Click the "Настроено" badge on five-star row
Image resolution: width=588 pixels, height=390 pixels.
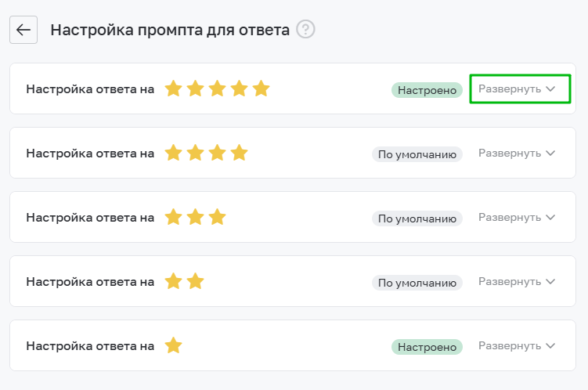427,90
